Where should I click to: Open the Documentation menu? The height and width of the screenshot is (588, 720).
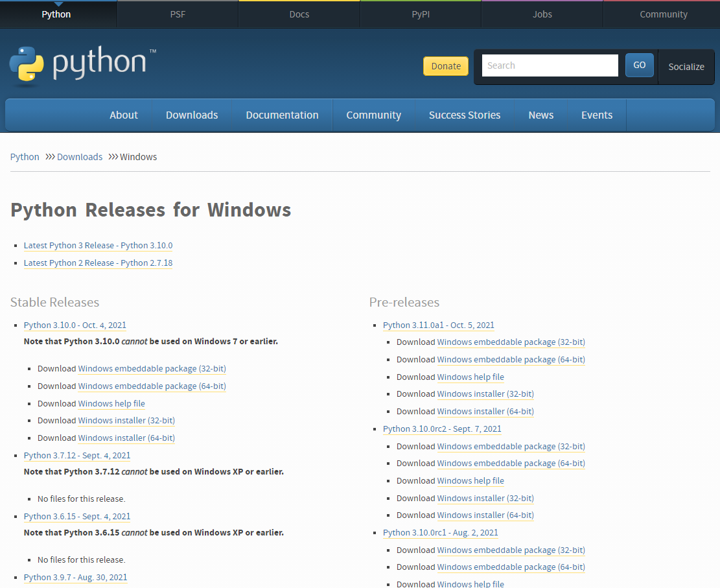click(x=282, y=115)
